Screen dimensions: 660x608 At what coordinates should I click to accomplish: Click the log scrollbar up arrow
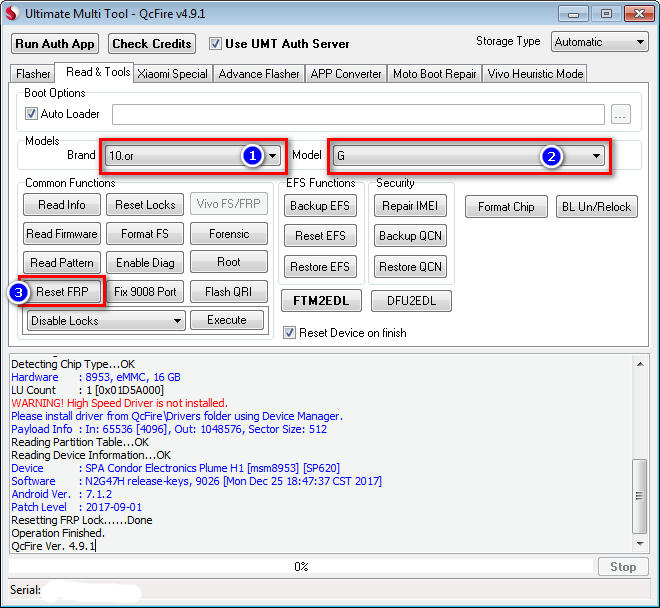click(x=640, y=364)
